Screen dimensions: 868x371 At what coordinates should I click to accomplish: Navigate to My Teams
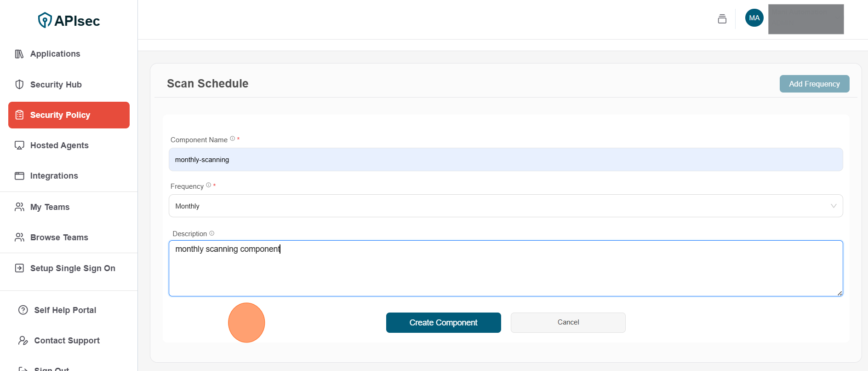point(50,207)
